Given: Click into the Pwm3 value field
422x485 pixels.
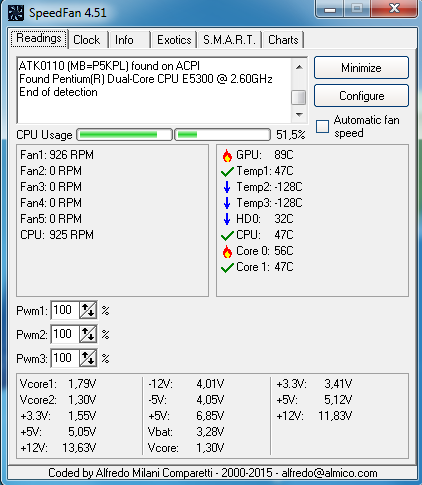Looking at the screenshot, I should (x=65, y=358).
